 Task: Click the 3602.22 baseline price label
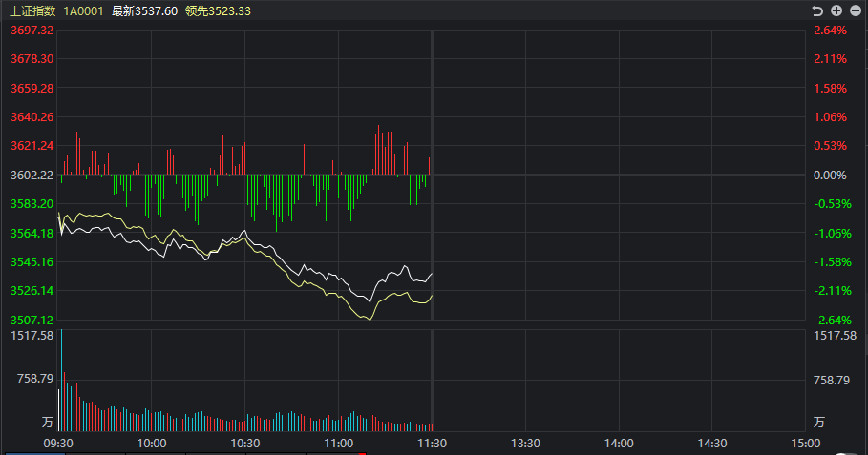coord(32,176)
